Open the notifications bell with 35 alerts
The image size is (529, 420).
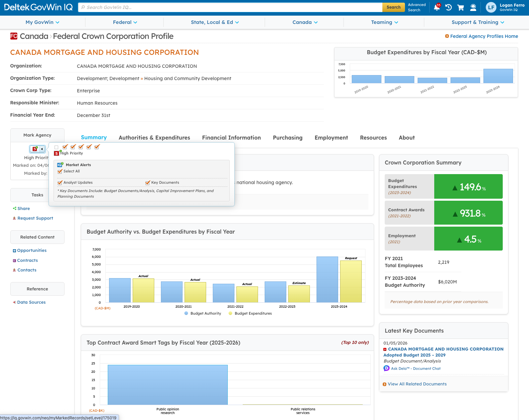pyautogui.click(x=437, y=7)
